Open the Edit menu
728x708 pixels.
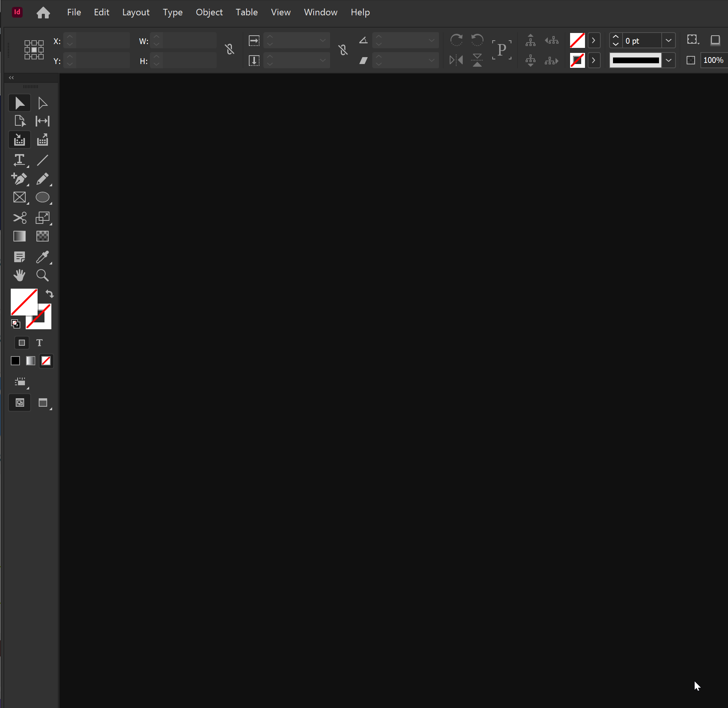point(102,12)
